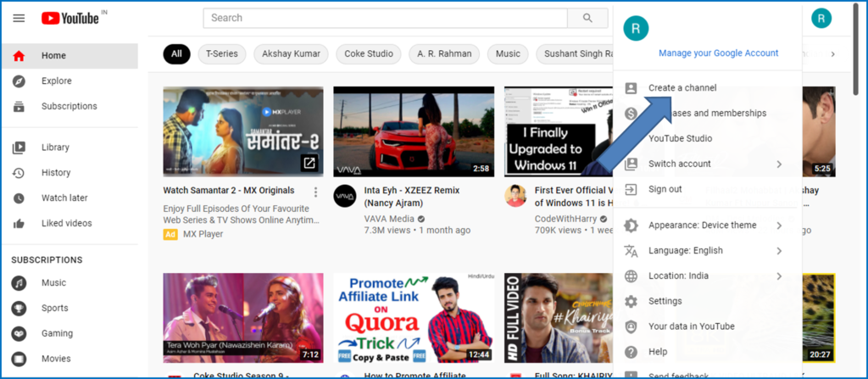Click the Help question mark icon
The height and width of the screenshot is (379, 868).
click(x=631, y=352)
